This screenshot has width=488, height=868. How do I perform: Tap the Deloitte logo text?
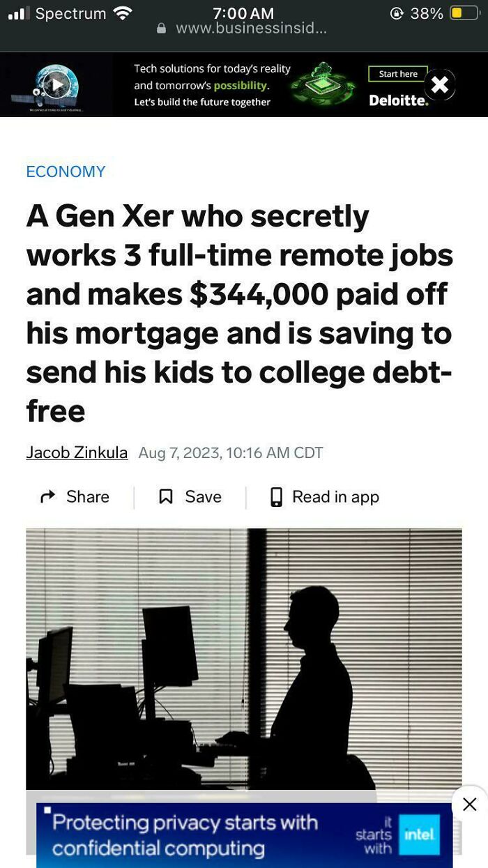[398, 100]
